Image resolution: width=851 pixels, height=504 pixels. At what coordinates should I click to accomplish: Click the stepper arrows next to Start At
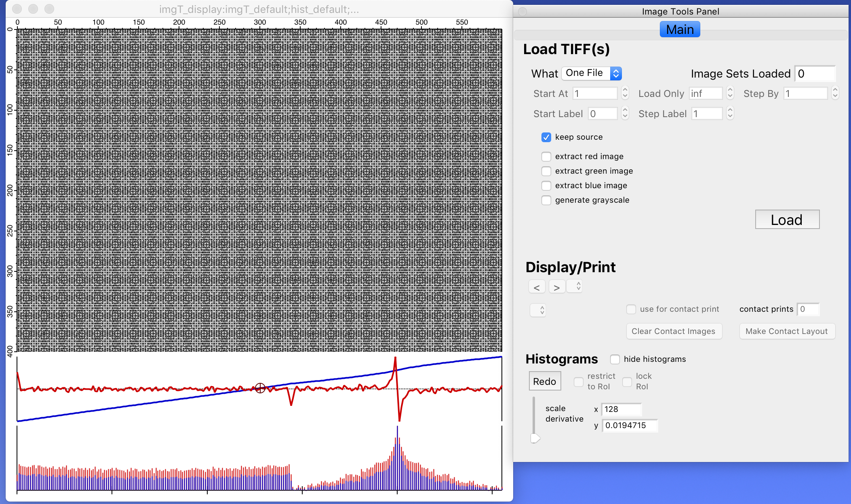click(625, 93)
